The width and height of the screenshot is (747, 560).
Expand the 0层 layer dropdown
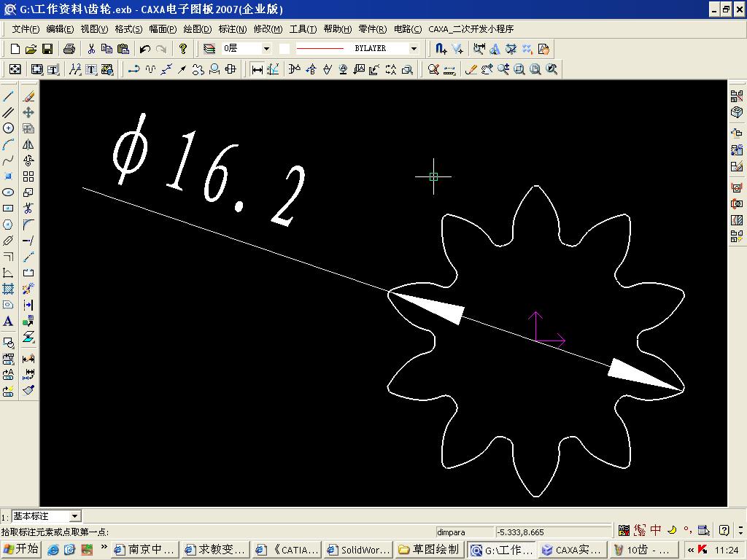click(267, 49)
